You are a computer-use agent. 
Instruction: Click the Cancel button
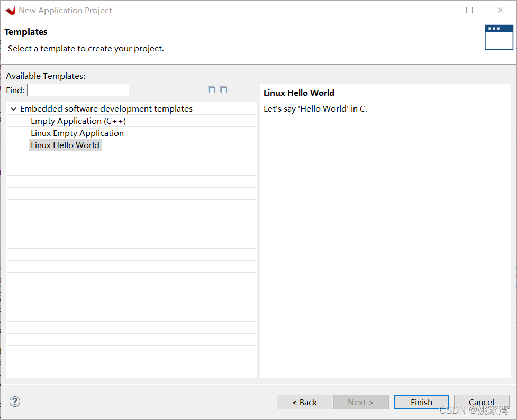pos(481,402)
